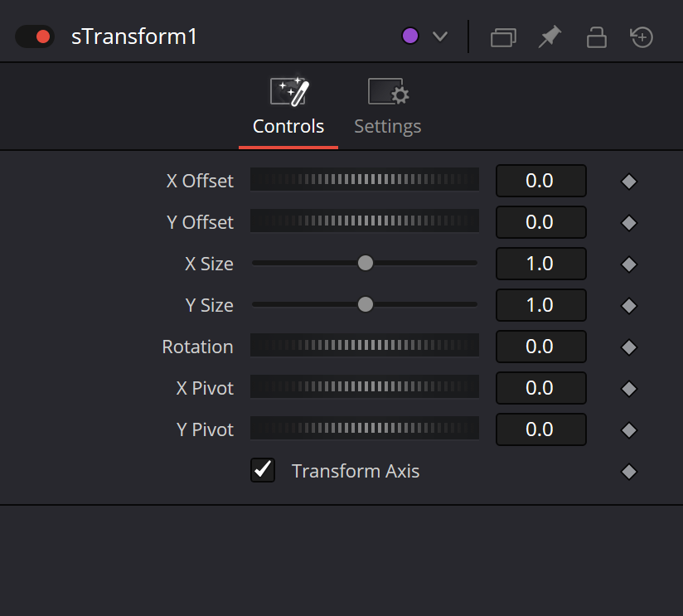Viewport: 683px width, 616px height.
Task: Click the Y Pivot thumbwheel
Action: click(x=365, y=428)
